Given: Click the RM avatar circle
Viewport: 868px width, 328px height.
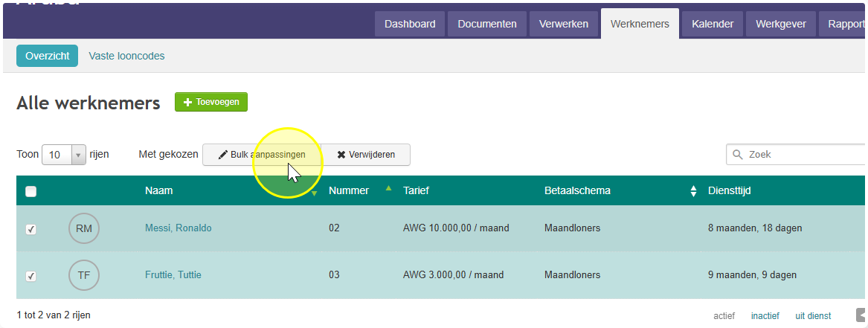Looking at the screenshot, I should point(84,228).
